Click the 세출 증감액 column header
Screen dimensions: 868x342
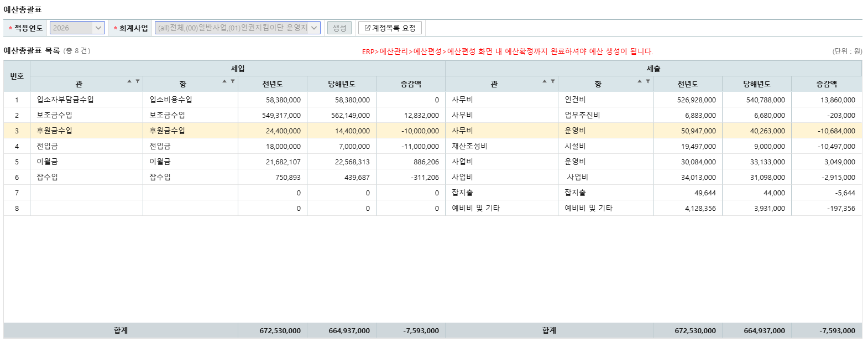(x=826, y=84)
